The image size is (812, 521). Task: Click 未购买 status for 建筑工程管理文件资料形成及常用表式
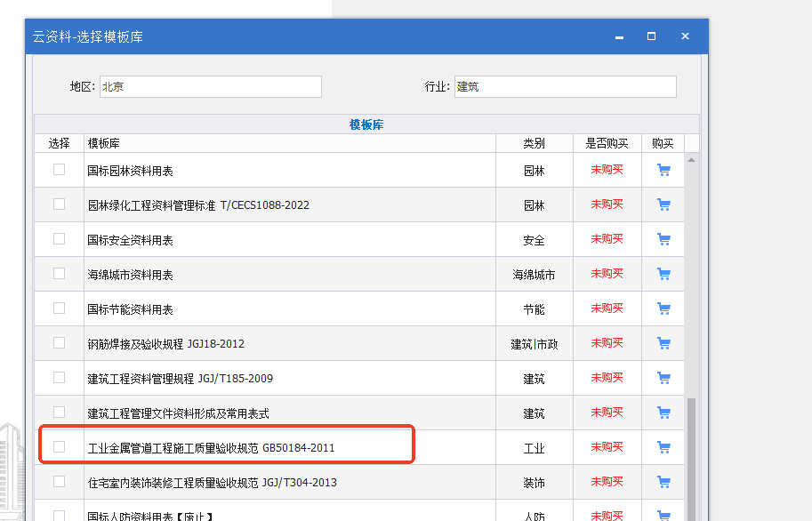click(607, 413)
